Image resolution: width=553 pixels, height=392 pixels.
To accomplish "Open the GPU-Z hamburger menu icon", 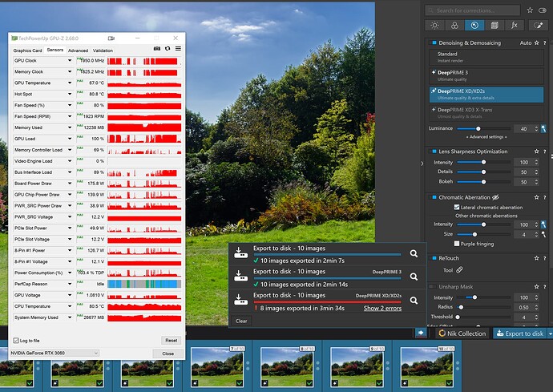I will (x=178, y=49).
